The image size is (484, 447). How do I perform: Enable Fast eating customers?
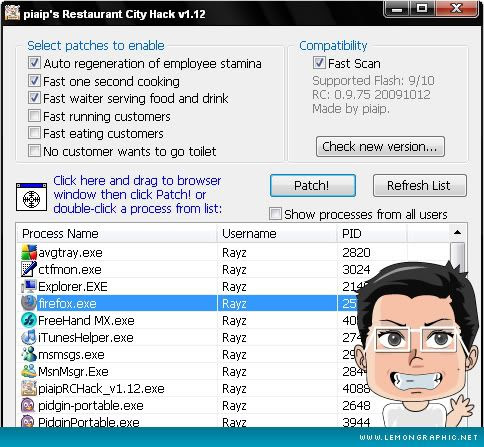tap(34, 133)
